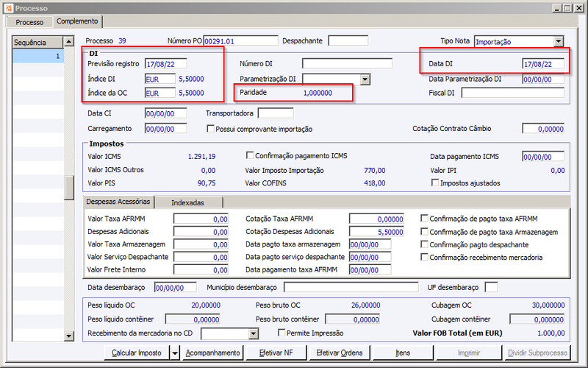The width and height of the screenshot is (588, 368).
Task: Click the Sequência list scroll-up arrow
Action: click(x=69, y=42)
